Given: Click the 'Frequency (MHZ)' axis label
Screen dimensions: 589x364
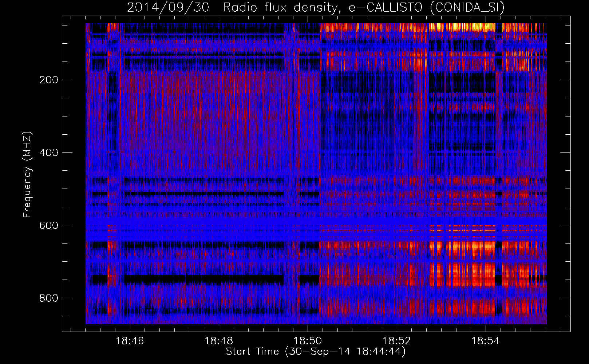Looking at the screenshot, I should [27, 174].
